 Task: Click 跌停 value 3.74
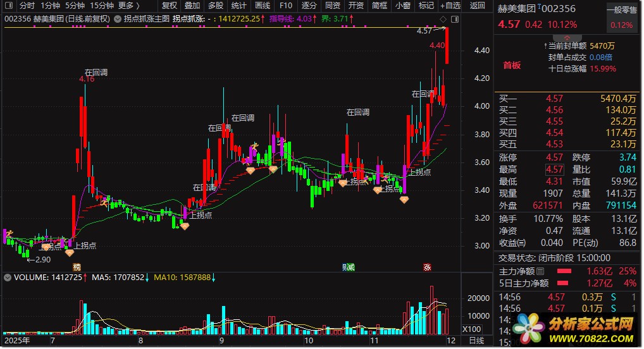pos(628,157)
